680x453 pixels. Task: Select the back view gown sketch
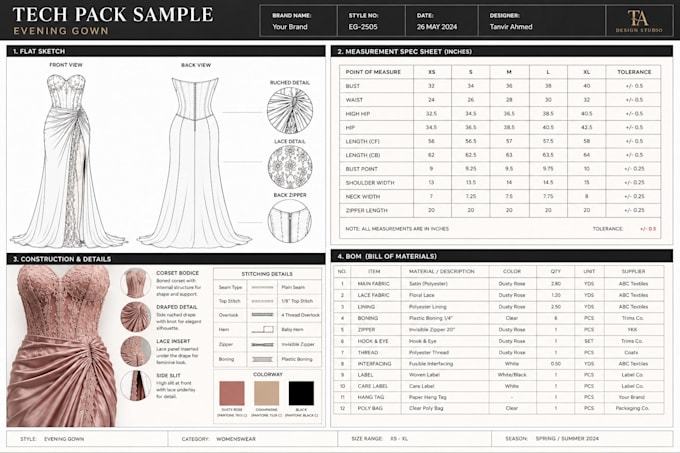tap(194, 162)
